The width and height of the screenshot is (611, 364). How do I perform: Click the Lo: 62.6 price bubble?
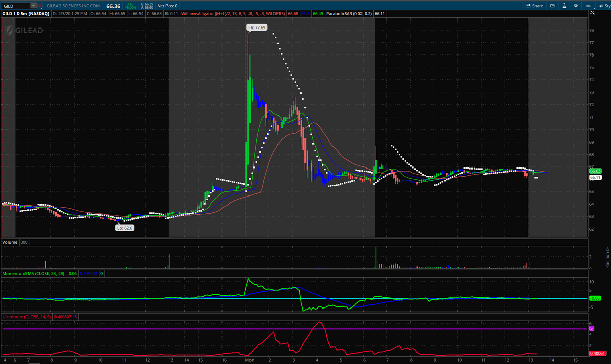click(125, 228)
